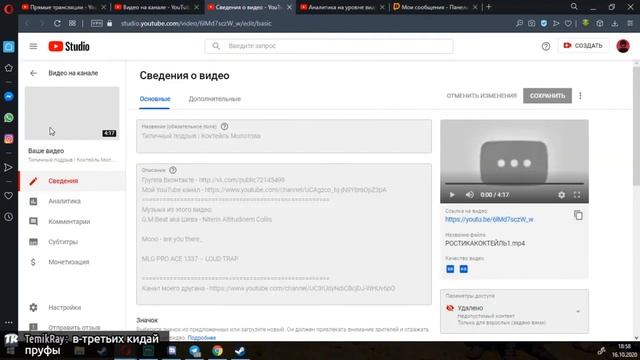640x360 pixels.
Task: Open the three-dot options menu beside СОХРАНИТЬ
Action: coord(580,96)
